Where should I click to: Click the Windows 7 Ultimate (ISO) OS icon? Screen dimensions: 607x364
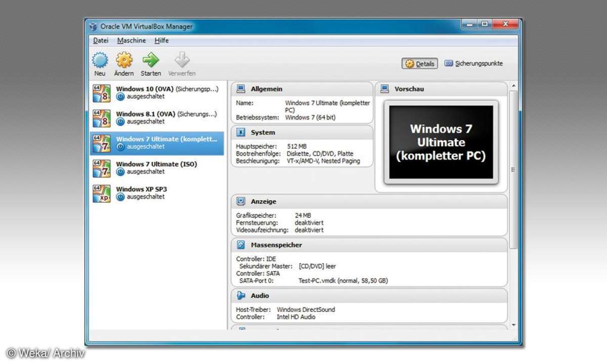coord(102,168)
